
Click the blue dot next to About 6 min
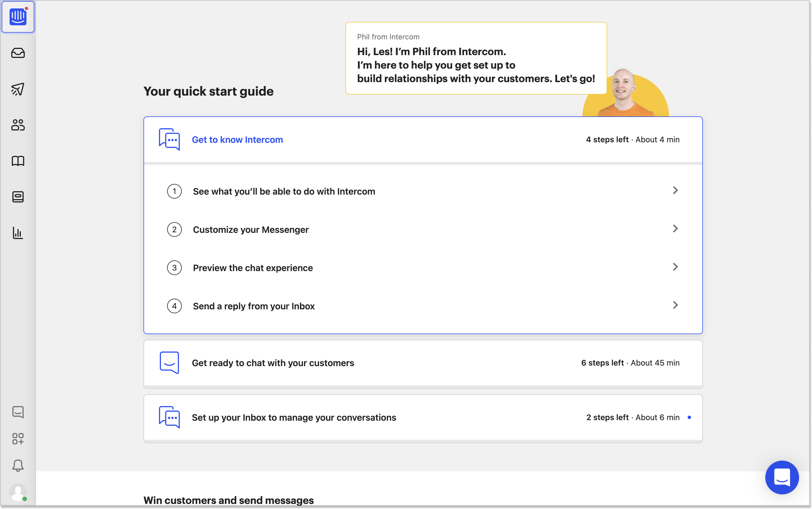click(689, 417)
